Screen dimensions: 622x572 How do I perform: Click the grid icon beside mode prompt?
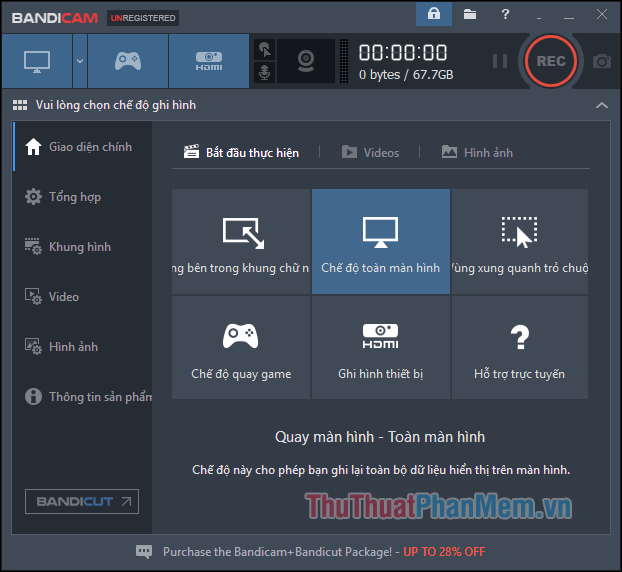pos(20,105)
